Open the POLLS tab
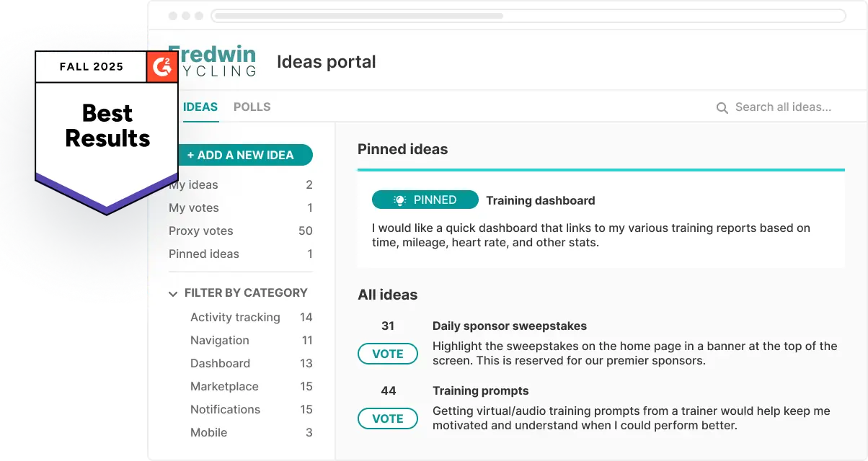This screenshot has height=461, width=868. point(252,107)
